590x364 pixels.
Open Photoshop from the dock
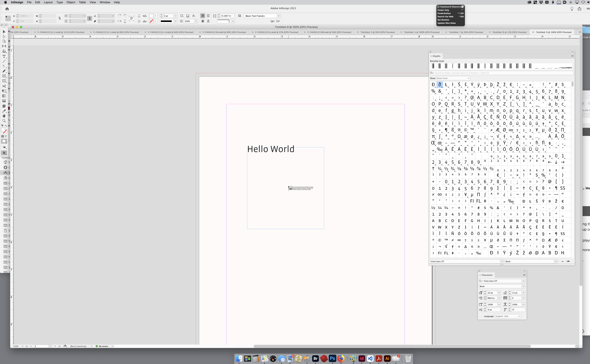(x=332, y=358)
